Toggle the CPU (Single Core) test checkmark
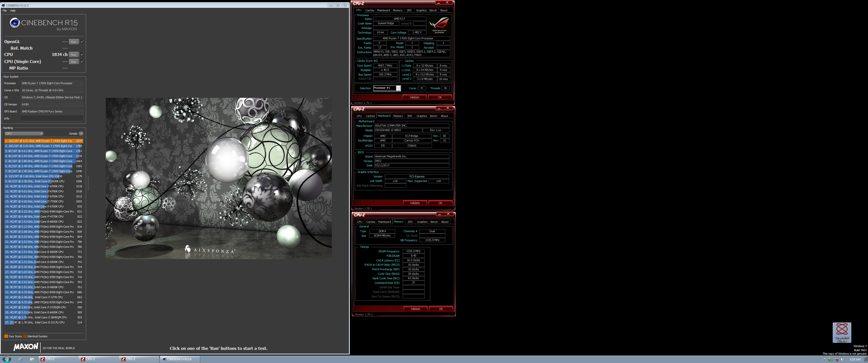The width and height of the screenshot is (868, 363). point(82,61)
